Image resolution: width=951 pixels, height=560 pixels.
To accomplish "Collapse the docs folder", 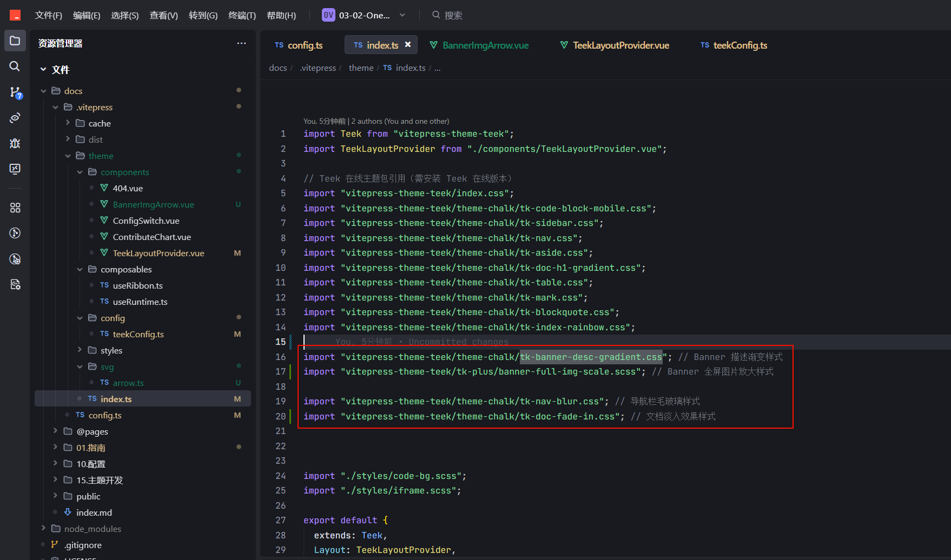I will pyautogui.click(x=43, y=91).
